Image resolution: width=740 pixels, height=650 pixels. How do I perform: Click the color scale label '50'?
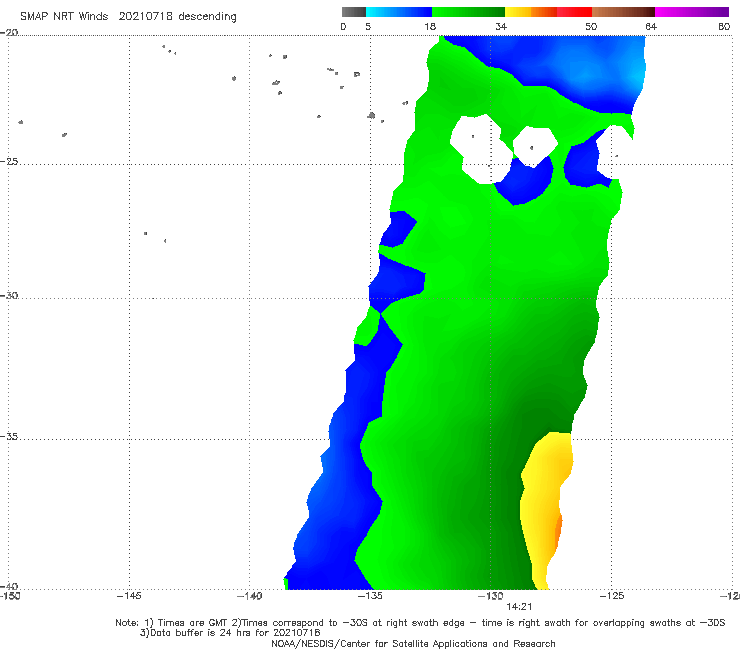pos(591,26)
